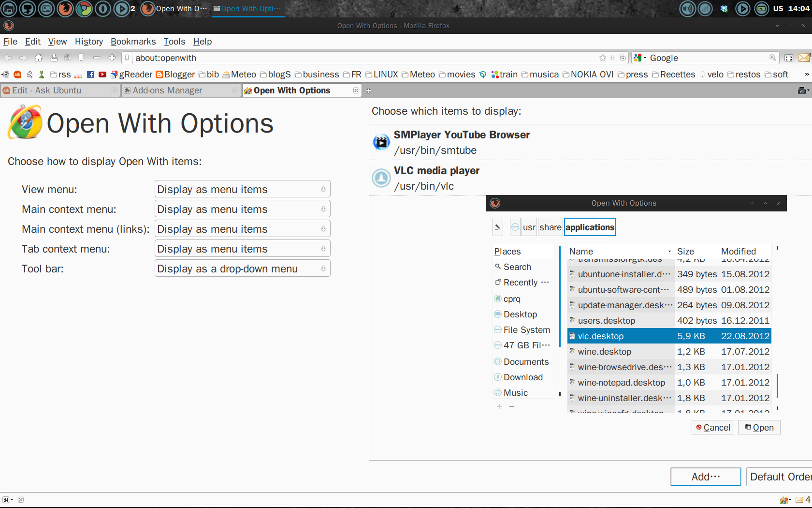Viewport: 812px width, 508px height.
Task: Switch to the Edit - Ask Ubuntu tab
Action: pyautogui.click(x=60, y=90)
